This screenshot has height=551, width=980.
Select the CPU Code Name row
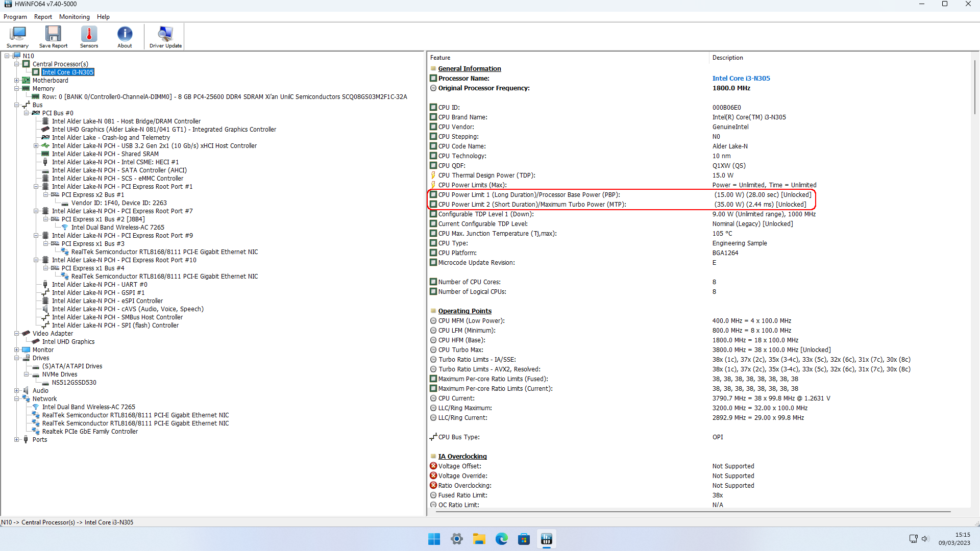pyautogui.click(x=698, y=146)
